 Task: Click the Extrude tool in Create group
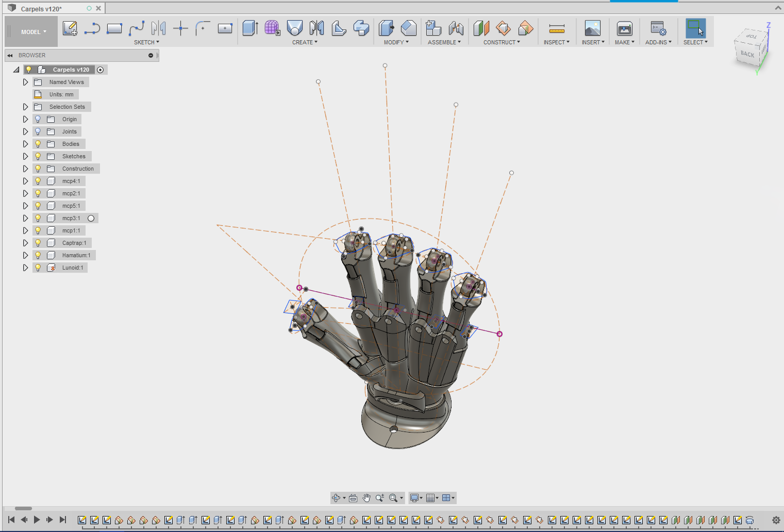pyautogui.click(x=250, y=28)
